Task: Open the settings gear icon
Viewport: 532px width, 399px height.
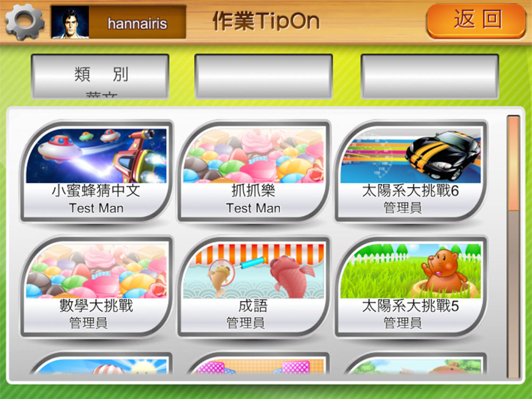Action: [25, 21]
